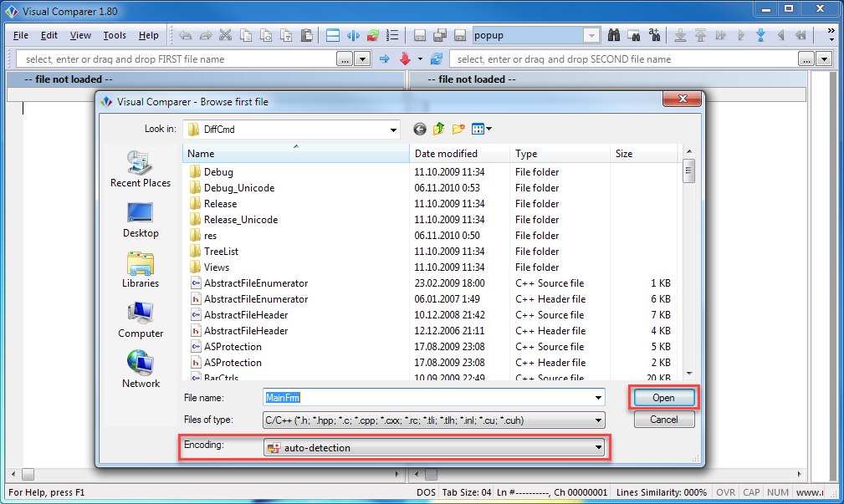Click the binoculars find icon in the toolbar
Screen dimensions: 844x504
click(x=614, y=36)
